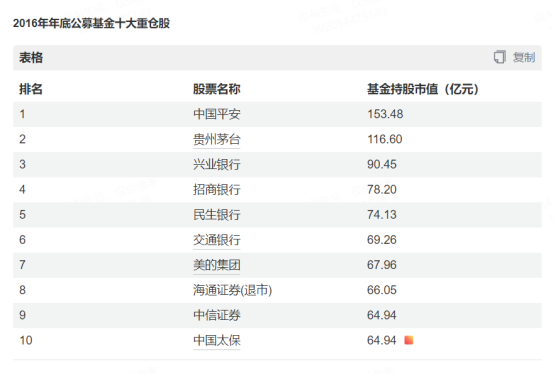Select the 兴业银行 stock name cell
The image size is (553, 375).
pos(217,164)
